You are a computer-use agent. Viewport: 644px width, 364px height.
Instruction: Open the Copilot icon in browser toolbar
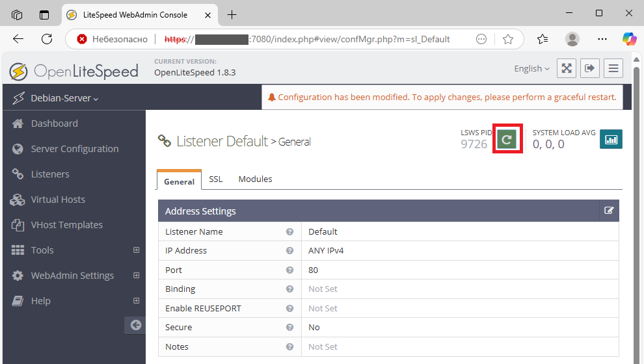(x=629, y=39)
